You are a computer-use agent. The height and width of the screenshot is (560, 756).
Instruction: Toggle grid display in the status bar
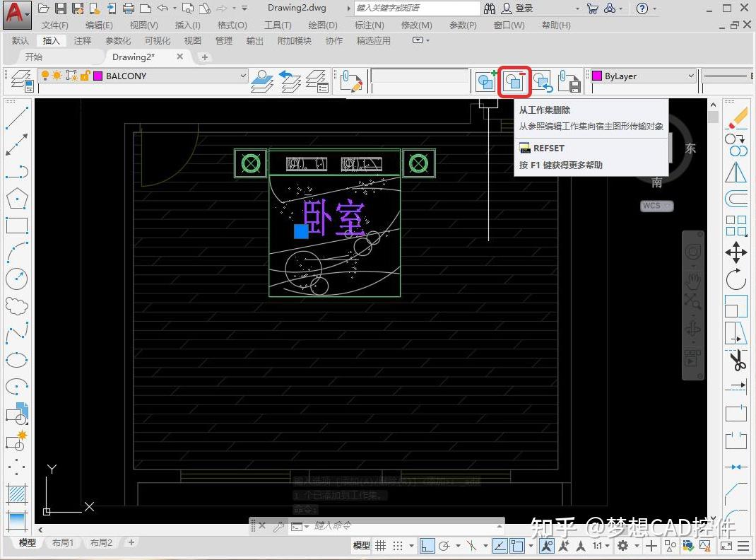point(380,546)
